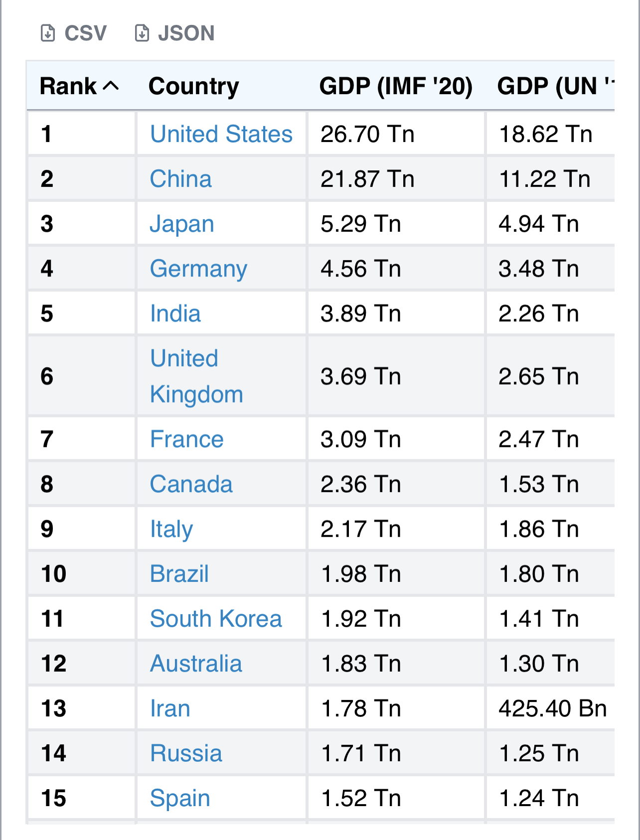Download table as CSV text link
Screen dimensions: 640x840
point(85,33)
